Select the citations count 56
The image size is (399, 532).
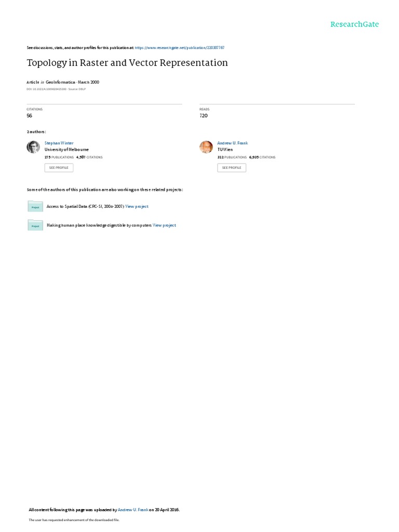click(x=30, y=116)
